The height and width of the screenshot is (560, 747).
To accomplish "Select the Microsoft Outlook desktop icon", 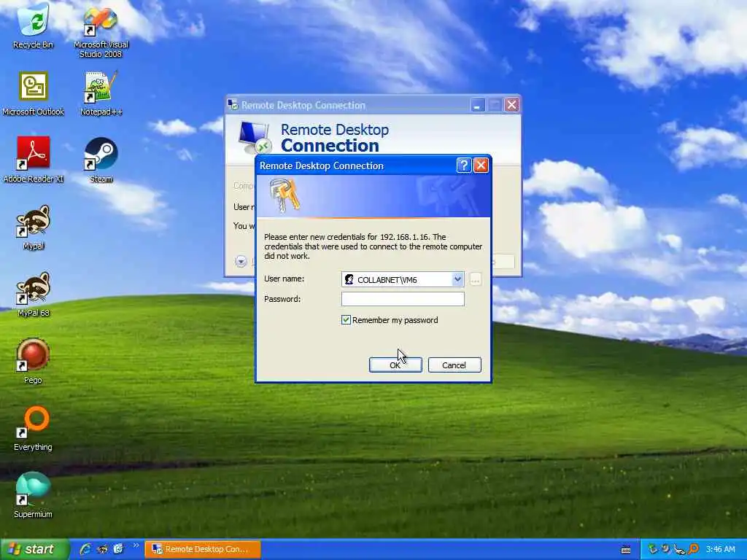I will click(x=33, y=94).
